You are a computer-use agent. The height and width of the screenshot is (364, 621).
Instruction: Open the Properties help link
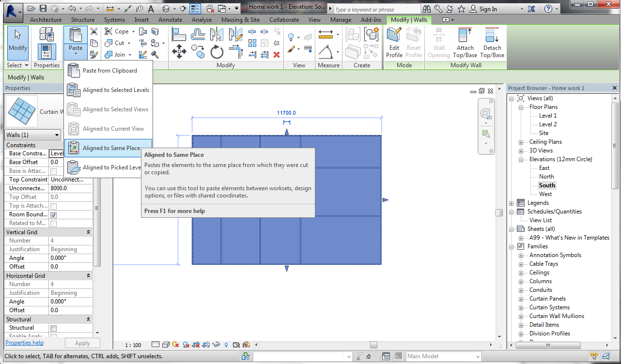tap(24, 343)
